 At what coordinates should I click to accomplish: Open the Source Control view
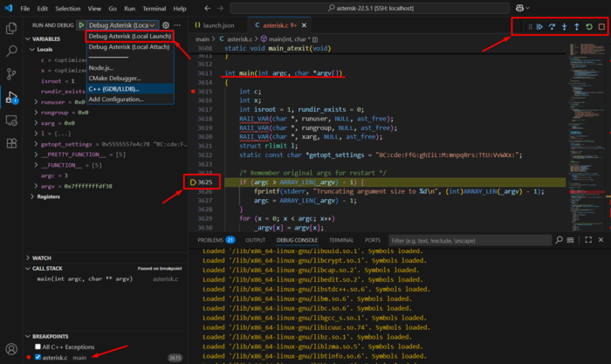pos(11,74)
